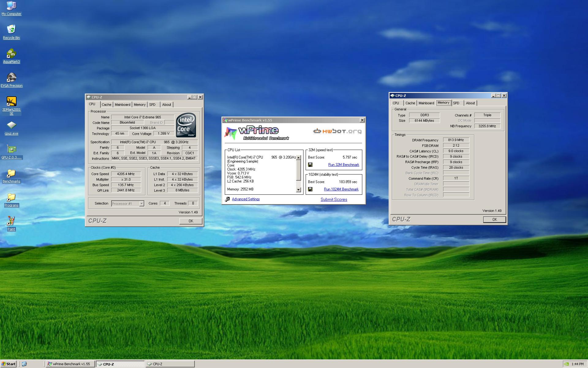The image size is (588, 368).
Task: Select cpuz.exe desktop icon
Action: 11,128
